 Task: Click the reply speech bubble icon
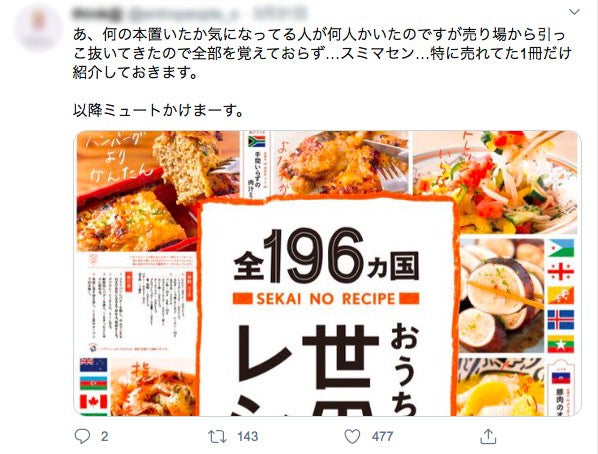(x=82, y=436)
